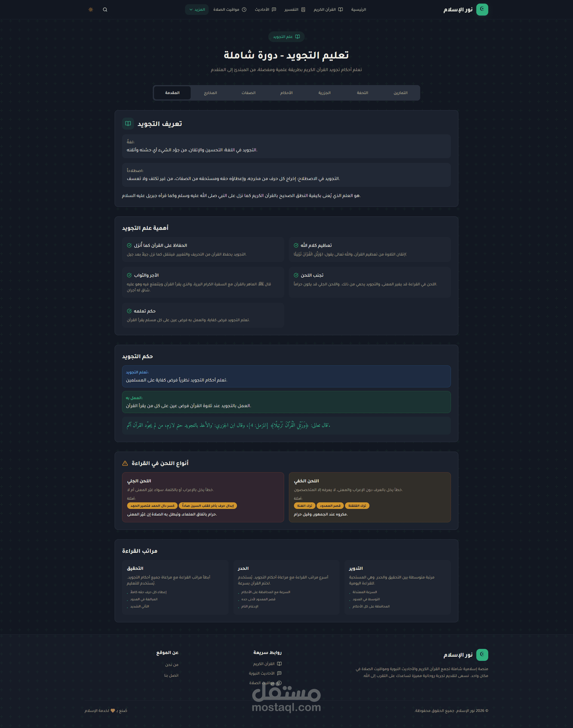Click book icon beside تعريف التجويد

128,124
